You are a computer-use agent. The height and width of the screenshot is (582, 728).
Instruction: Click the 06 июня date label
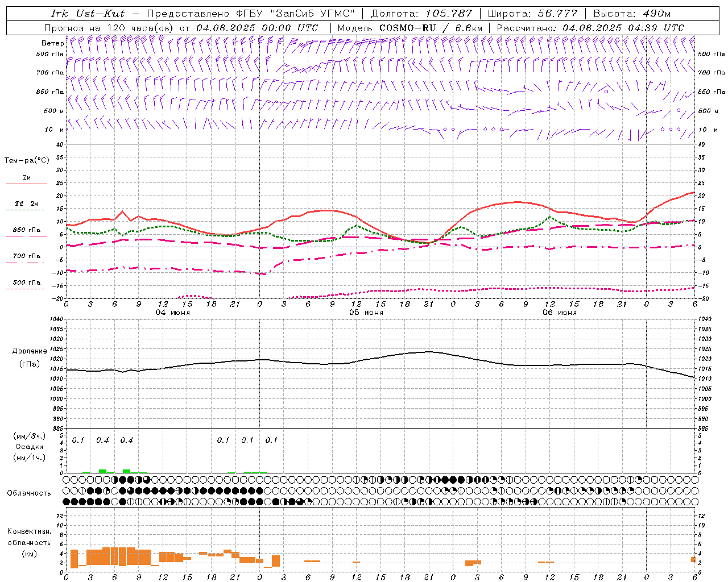560,313
